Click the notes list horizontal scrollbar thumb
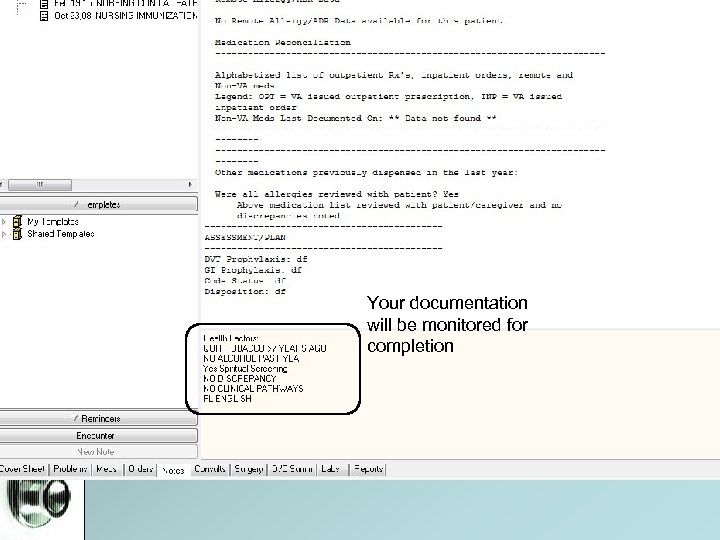Viewport: 720px width, 540px height. point(40,185)
